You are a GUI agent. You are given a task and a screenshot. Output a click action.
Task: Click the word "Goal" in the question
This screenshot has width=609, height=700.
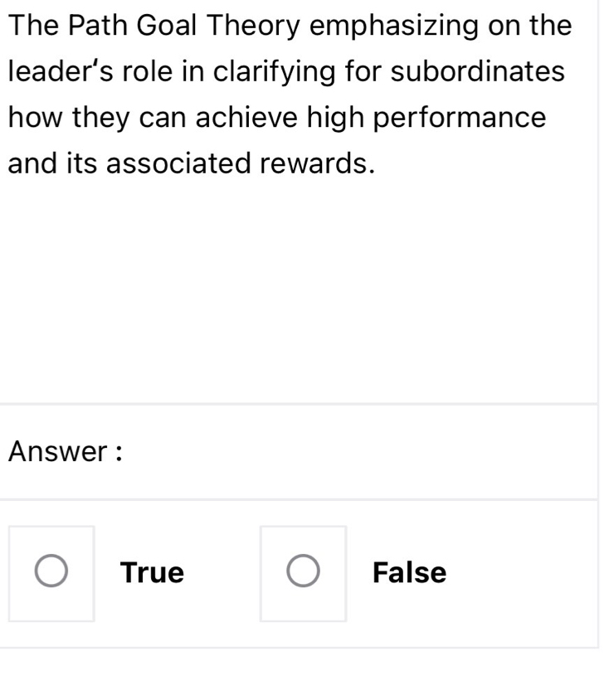click(167, 26)
